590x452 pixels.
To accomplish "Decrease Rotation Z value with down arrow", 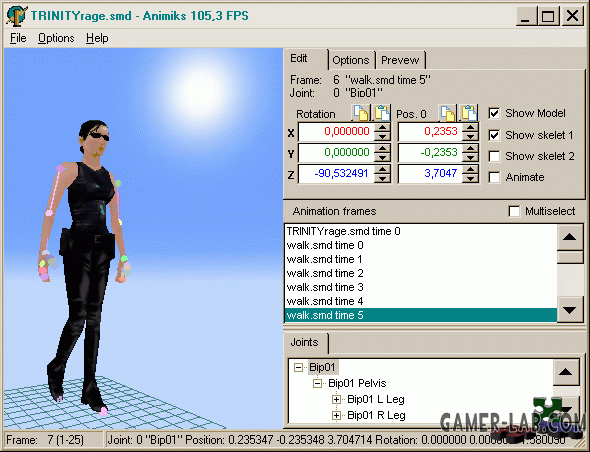I will tap(383, 178).
